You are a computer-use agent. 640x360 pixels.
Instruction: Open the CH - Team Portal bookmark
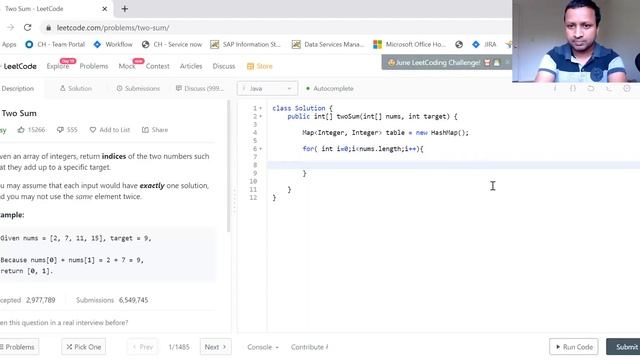(x=55, y=44)
